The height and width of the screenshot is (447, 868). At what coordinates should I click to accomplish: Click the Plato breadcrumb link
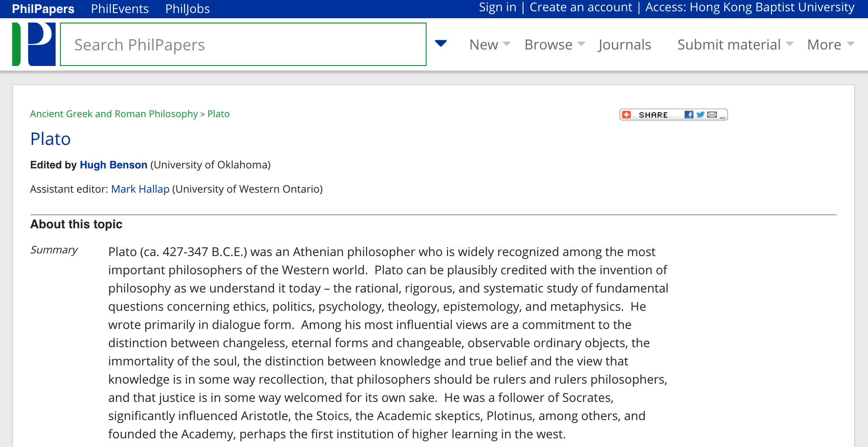click(x=219, y=114)
